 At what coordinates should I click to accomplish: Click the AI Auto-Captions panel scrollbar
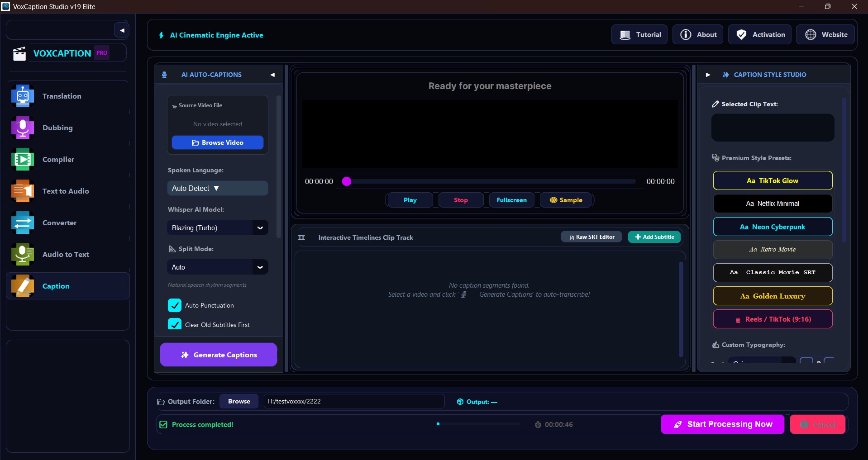click(279, 166)
